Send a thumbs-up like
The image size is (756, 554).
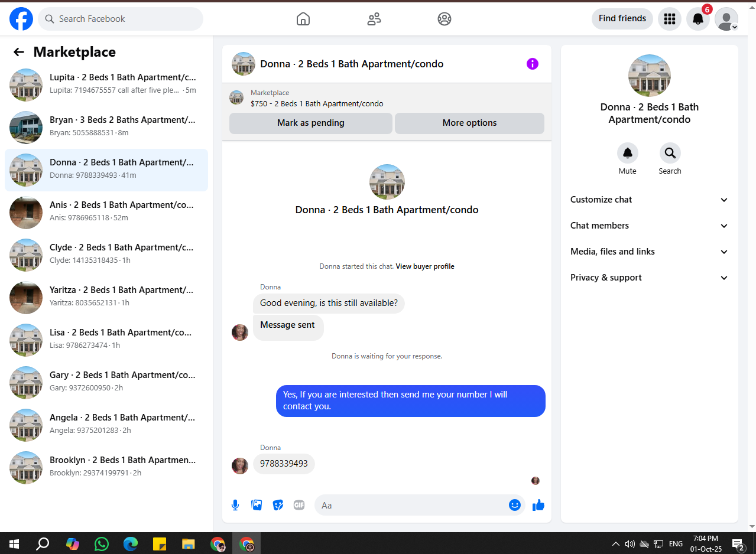(538, 505)
